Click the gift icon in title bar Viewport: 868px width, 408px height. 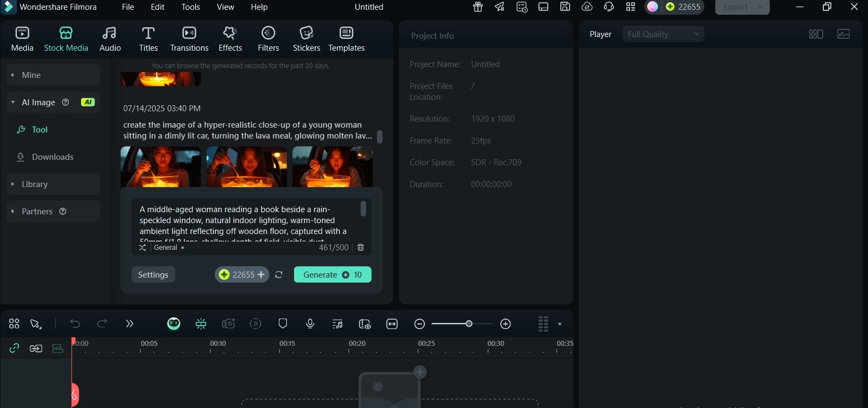point(478,7)
